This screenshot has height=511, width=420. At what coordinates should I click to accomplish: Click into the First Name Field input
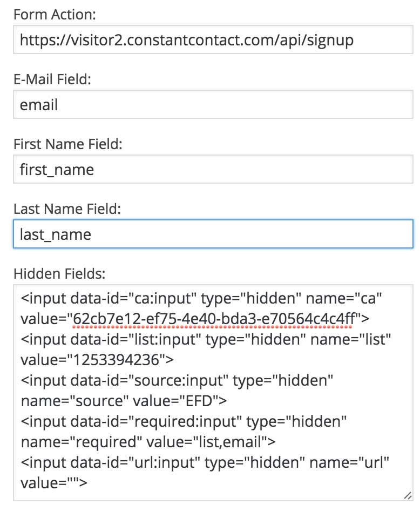coord(213,169)
